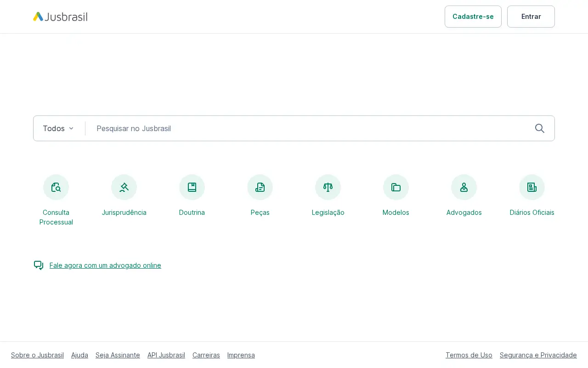The width and height of the screenshot is (588, 368).
Task: Open the Advogados person icon
Action: tap(464, 187)
